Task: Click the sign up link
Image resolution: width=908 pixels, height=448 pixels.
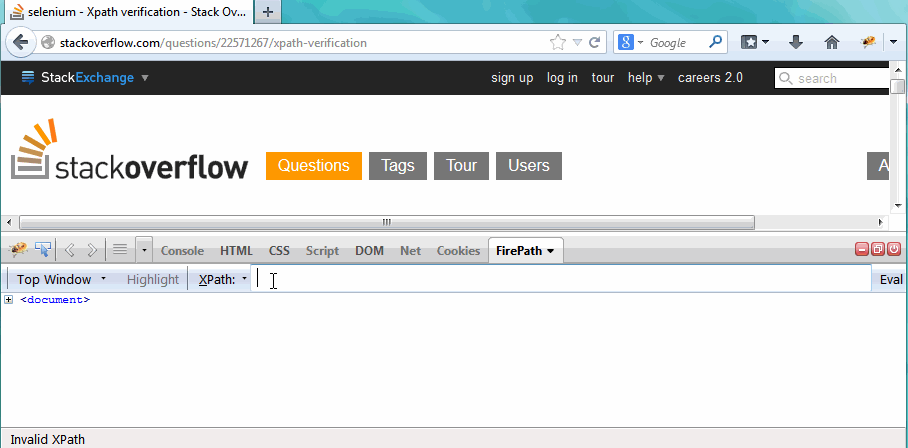Action: [x=512, y=78]
